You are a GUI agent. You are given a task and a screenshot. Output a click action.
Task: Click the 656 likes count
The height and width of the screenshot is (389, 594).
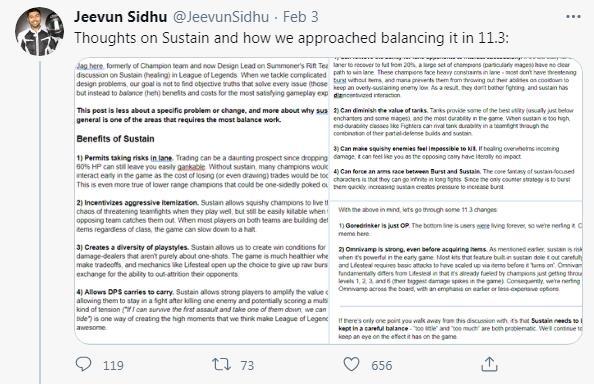pos(381,366)
